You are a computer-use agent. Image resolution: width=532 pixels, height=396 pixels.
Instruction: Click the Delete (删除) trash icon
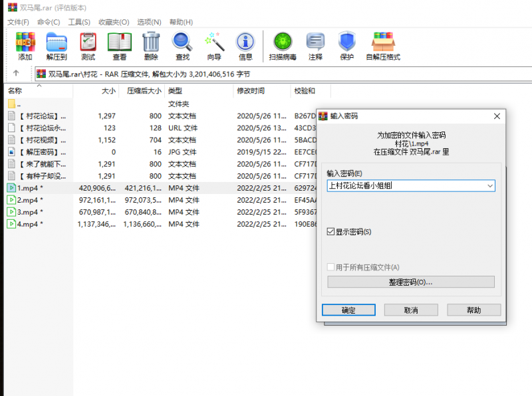click(151, 46)
